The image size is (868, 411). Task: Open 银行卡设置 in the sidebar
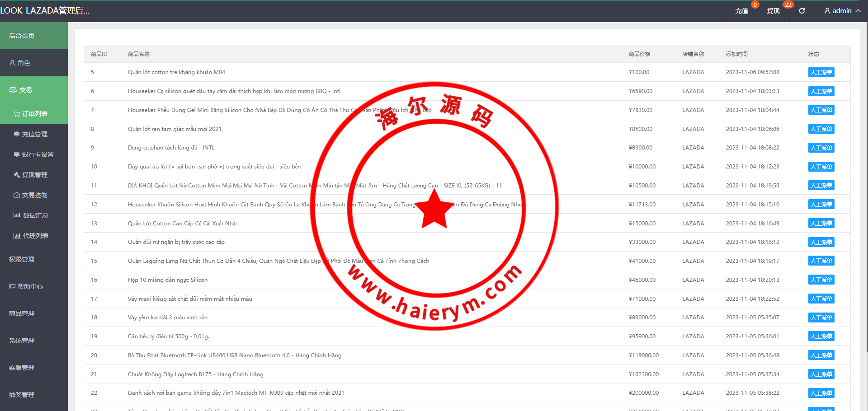click(34, 154)
